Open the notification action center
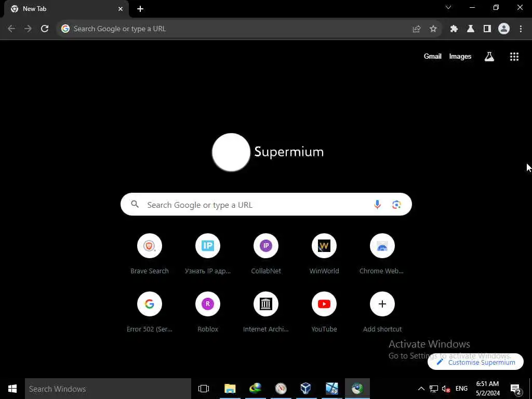This screenshot has width=532, height=399. [x=516, y=389]
